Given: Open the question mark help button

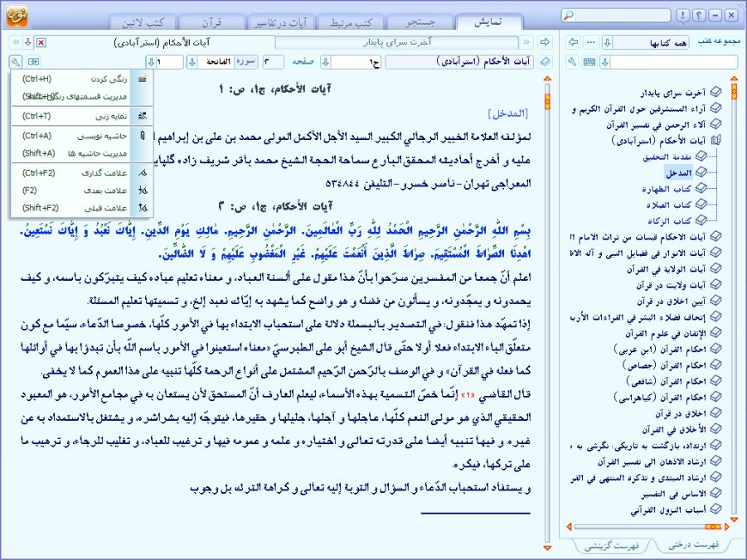Looking at the screenshot, I should (x=699, y=16).
